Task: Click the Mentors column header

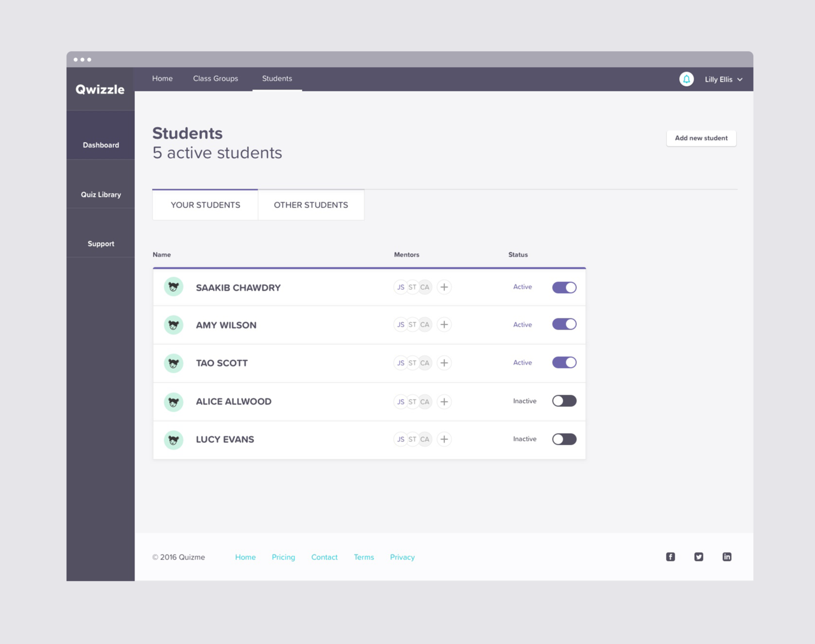Action: [406, 254]
